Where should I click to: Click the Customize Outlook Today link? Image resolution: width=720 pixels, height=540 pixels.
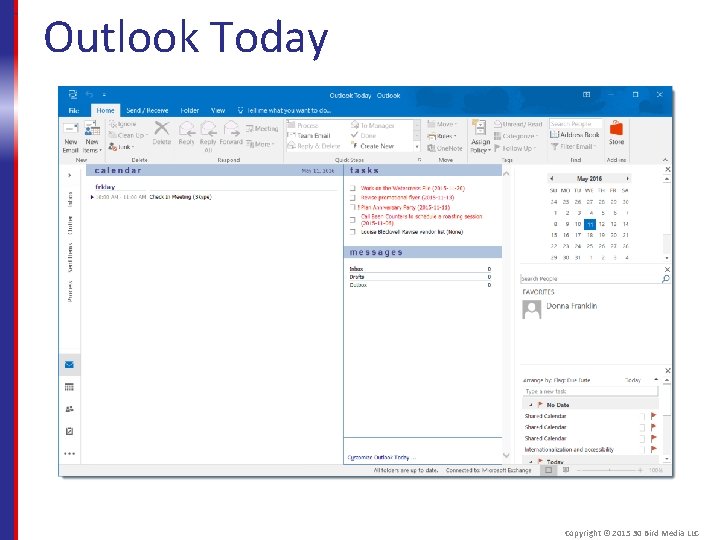tap(378, 457)
